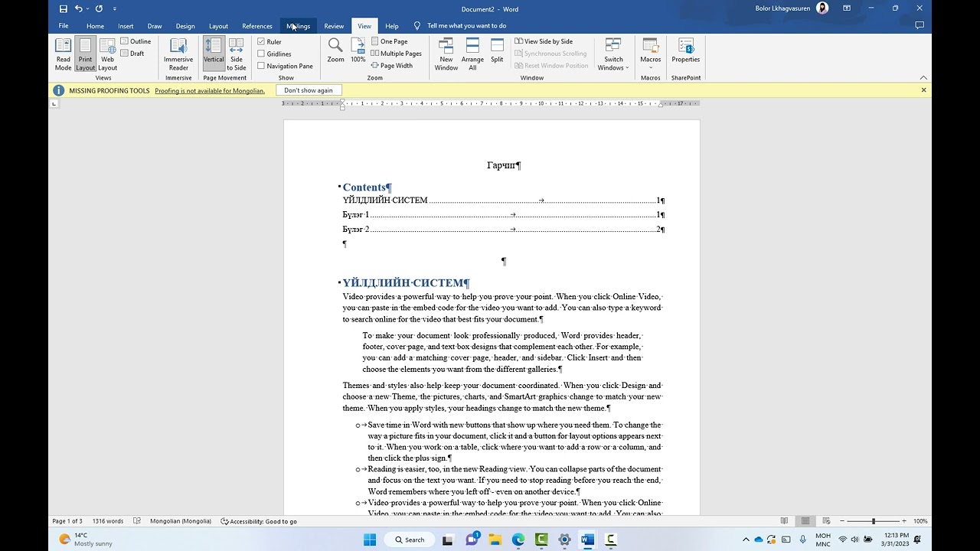Screen dimensions: 980x551
Task: Open Customize Quick Access Toolbar dropdown
Action: (115, 9)
